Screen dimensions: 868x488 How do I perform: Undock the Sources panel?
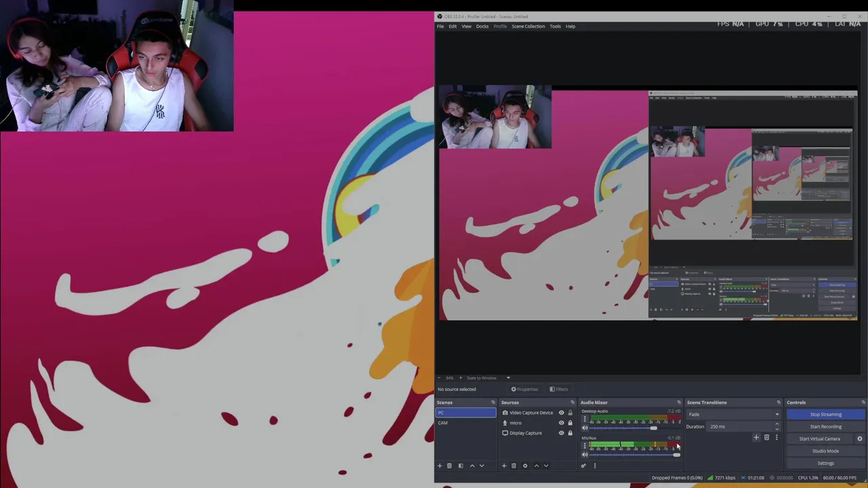(572, 403)
